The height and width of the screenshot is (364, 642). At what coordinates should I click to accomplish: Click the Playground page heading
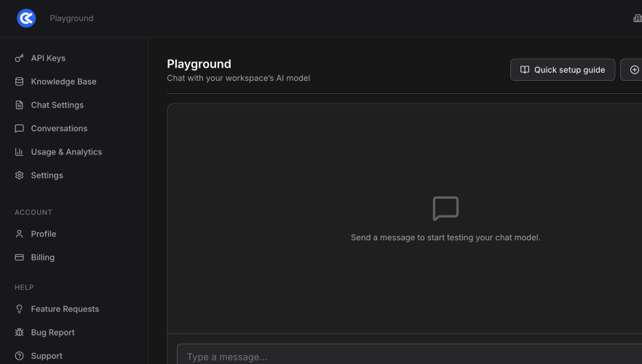tap(199, 64)
